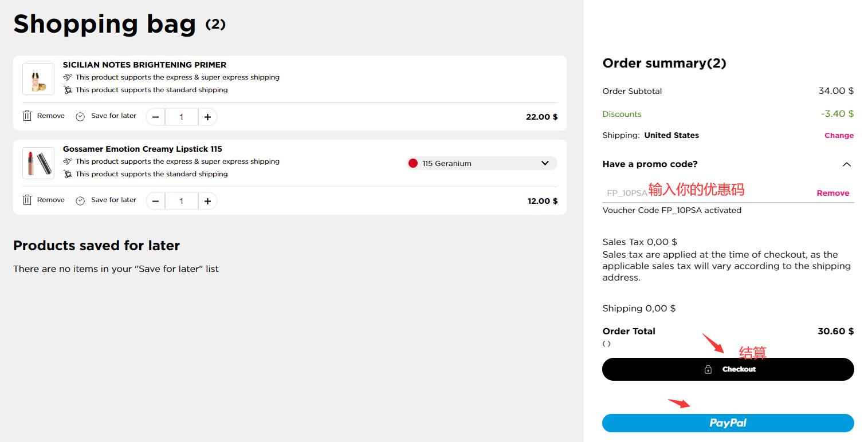
Task: Click clock icon to save lipstick for later
Action: (x=80, y=200)
